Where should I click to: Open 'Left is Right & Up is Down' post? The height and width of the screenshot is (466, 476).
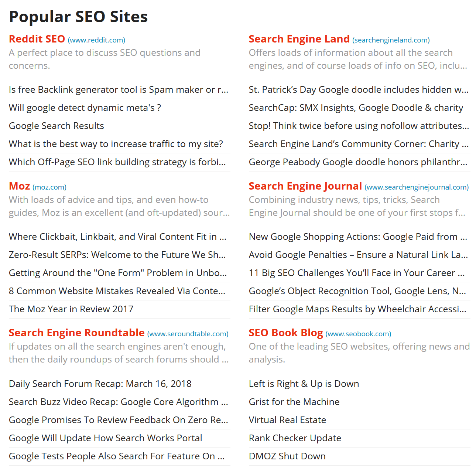point(304,384)
